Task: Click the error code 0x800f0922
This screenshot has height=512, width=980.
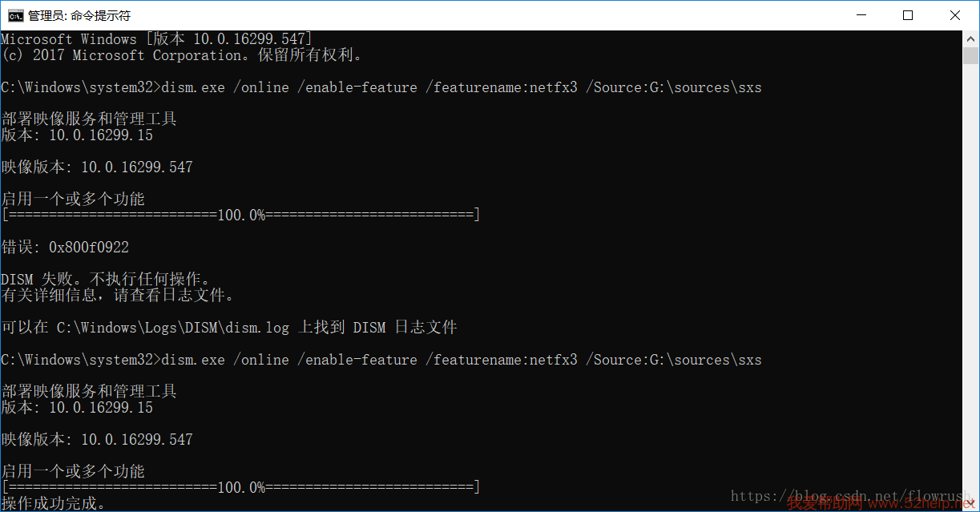Action: click(88, 247)
